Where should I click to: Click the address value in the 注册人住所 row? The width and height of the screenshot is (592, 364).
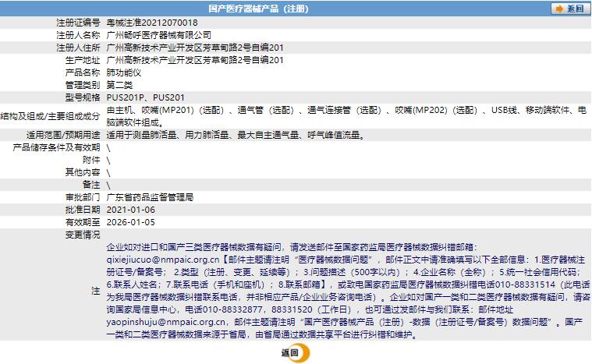pos(194,48)
